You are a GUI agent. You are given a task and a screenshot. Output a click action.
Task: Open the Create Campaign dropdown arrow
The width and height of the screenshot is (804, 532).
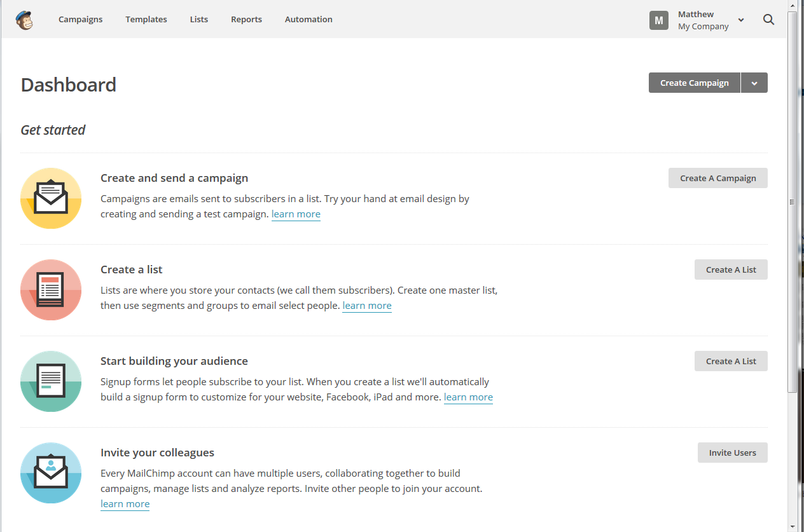(754, 83)
